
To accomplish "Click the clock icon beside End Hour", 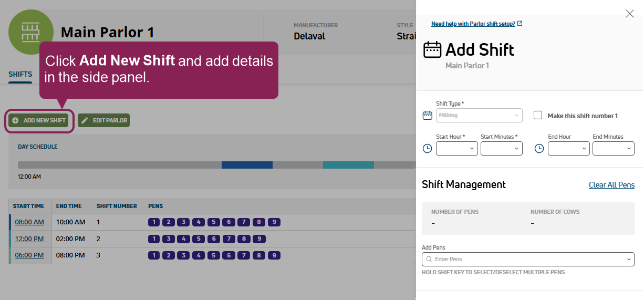I will [539, 149].
